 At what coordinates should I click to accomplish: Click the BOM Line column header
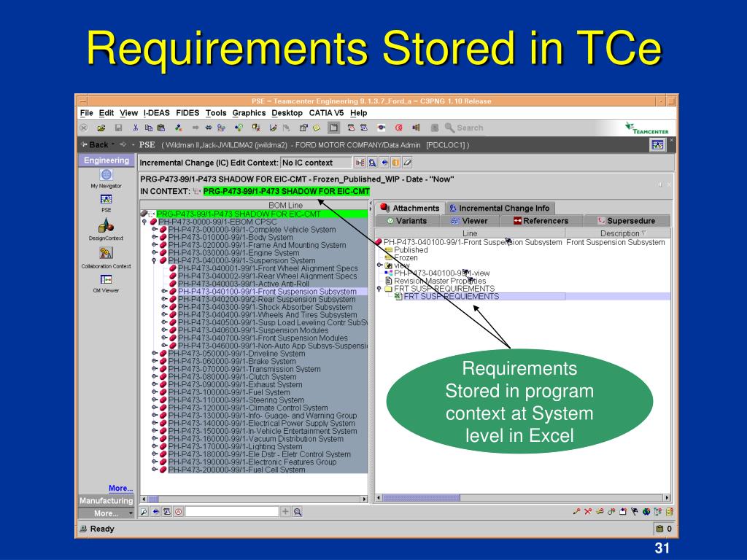pyautogui.click(x=255, y=205)
